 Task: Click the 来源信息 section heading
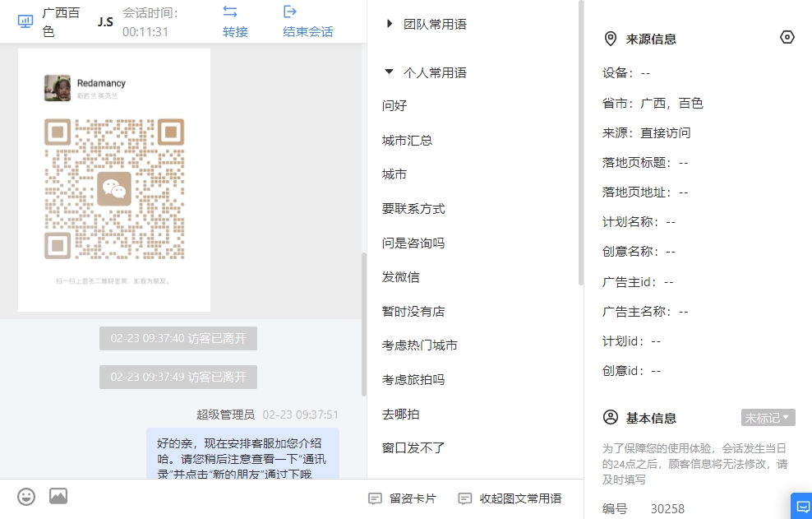tap(651, 39)
